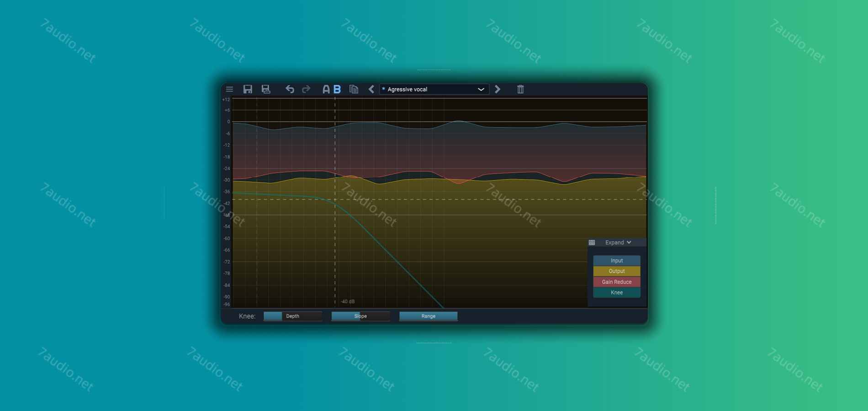Click the small icon beside Expand
Image resolution: width=868 pixels, height=411 pixels.
(x=592, y=242)
